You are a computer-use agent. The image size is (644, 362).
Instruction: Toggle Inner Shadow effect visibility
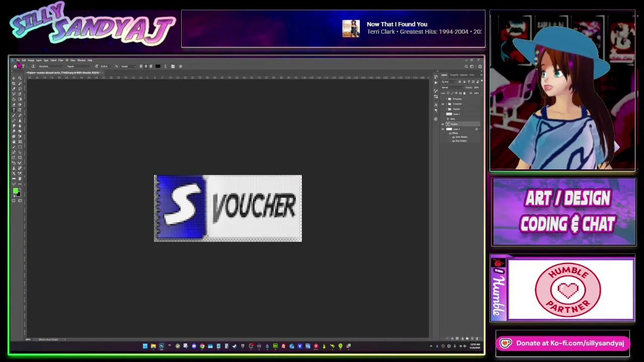[453, 137]
